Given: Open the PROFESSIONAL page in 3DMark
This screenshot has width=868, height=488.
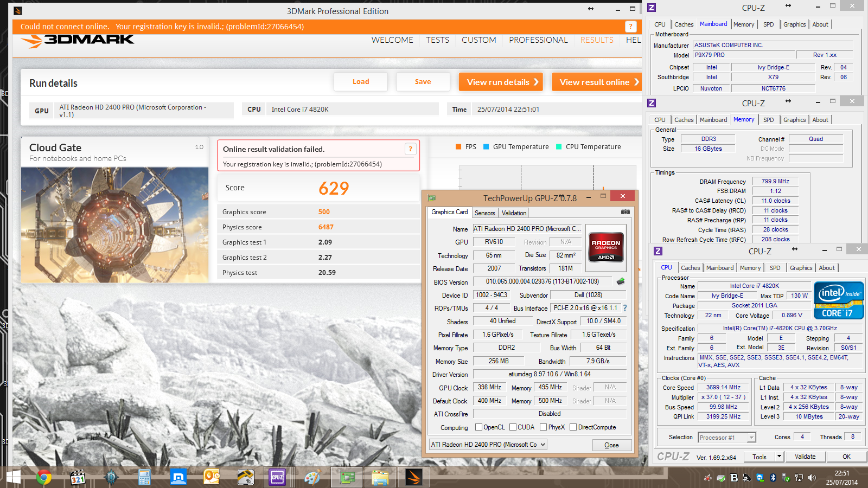Looking at the screenshot, I should (538, 40).
